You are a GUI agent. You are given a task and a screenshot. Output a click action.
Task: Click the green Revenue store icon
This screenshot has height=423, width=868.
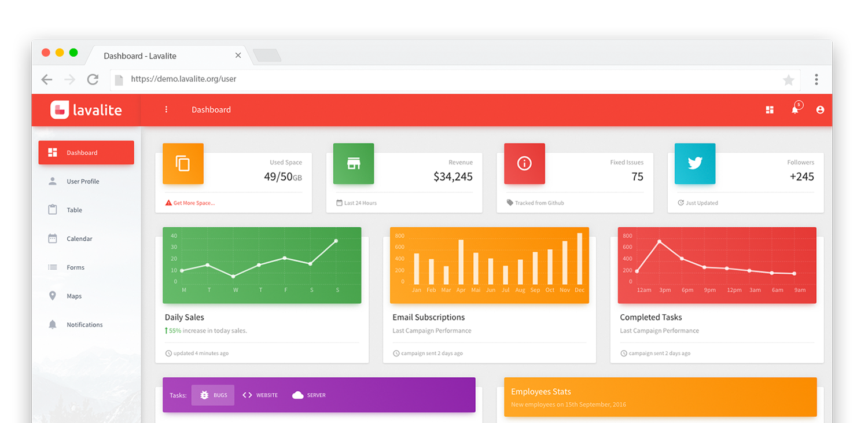pyautogui.click(x=354, y=164)
